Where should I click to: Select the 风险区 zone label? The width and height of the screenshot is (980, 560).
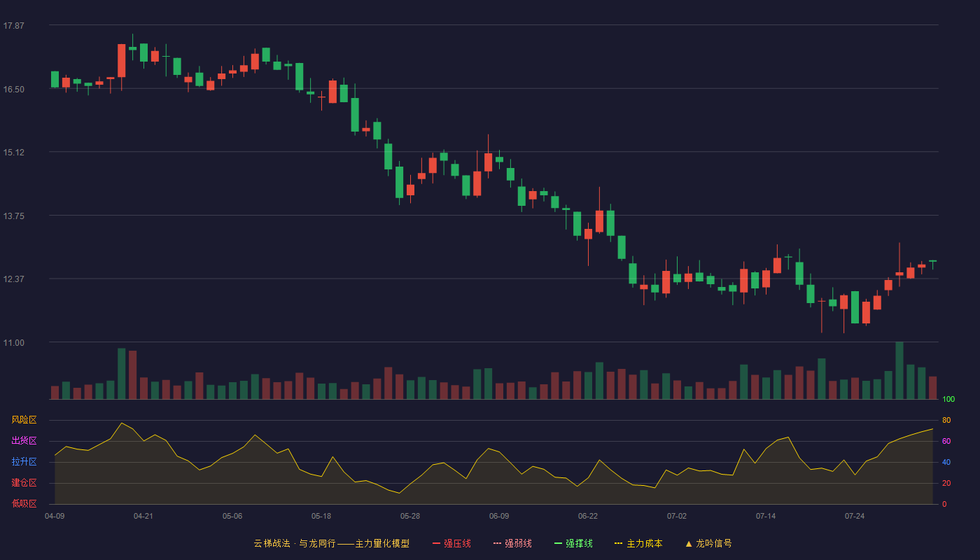(24, 420)
